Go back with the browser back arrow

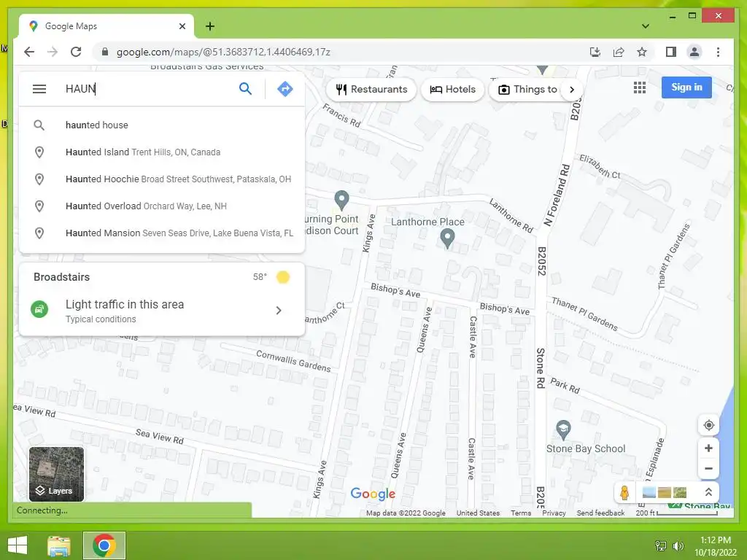point(29,52)
